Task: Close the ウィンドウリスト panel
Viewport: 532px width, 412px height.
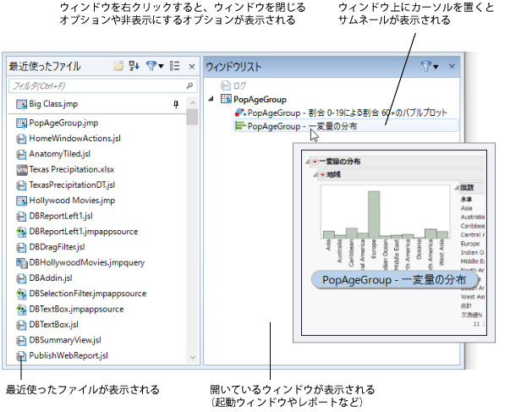Action: pos(452,67)
